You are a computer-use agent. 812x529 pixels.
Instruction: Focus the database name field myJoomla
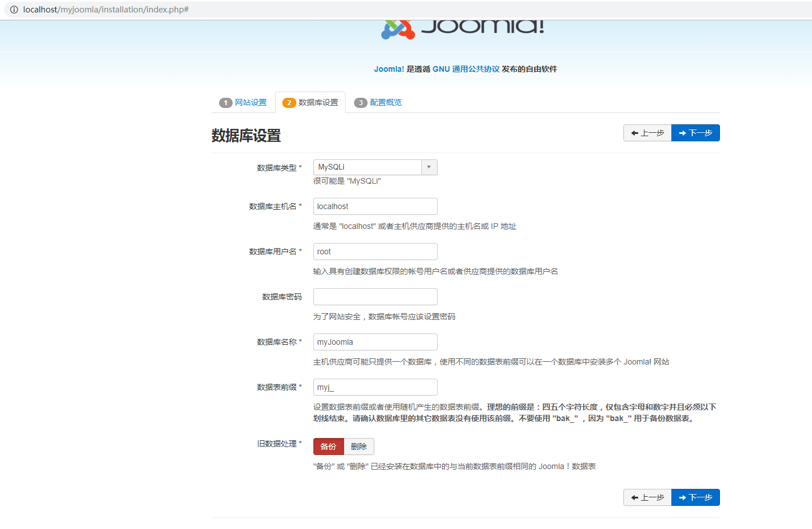376,342
